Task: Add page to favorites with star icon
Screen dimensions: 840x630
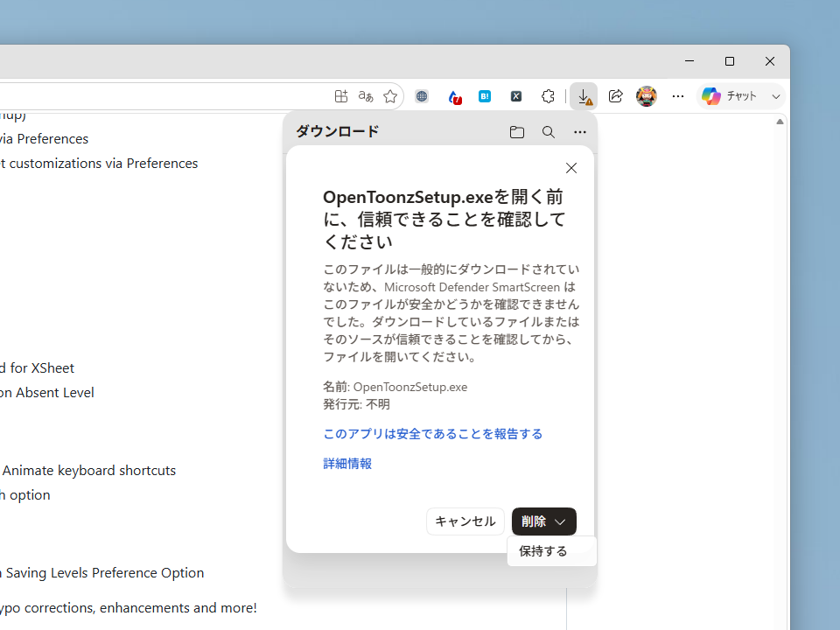Action: click(390, 96)
